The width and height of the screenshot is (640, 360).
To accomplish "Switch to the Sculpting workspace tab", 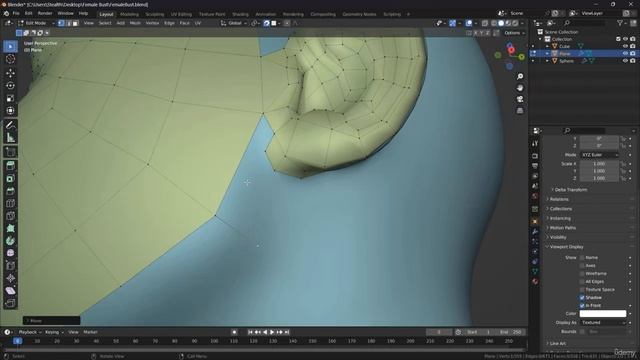I will 155,14.
